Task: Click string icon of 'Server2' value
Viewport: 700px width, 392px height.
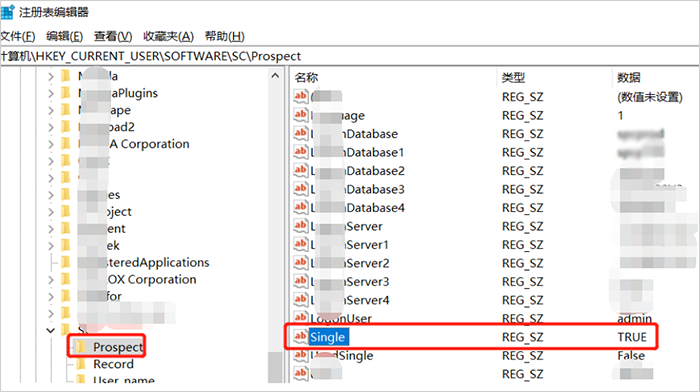Action: (x=300, y=263)
